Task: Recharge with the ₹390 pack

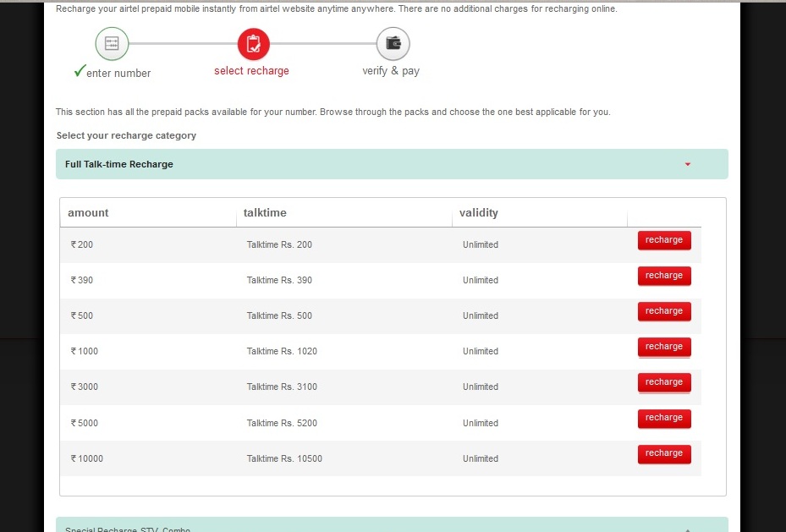Action: (664, 276)
